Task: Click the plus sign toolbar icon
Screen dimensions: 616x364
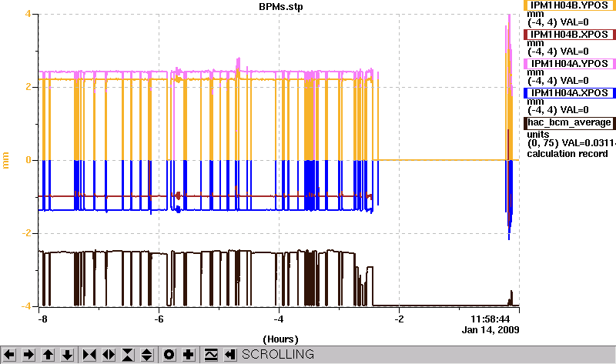Action: click(189, 355)
